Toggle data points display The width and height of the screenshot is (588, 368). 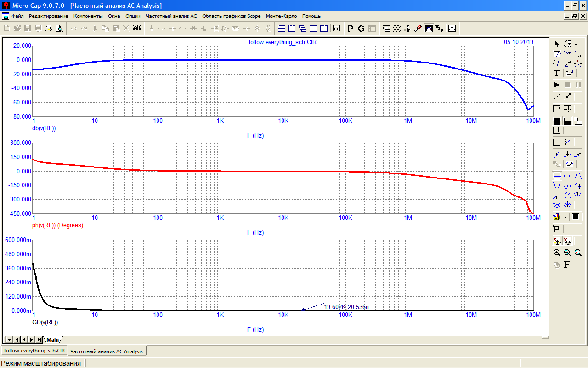(x=567, y=97)
